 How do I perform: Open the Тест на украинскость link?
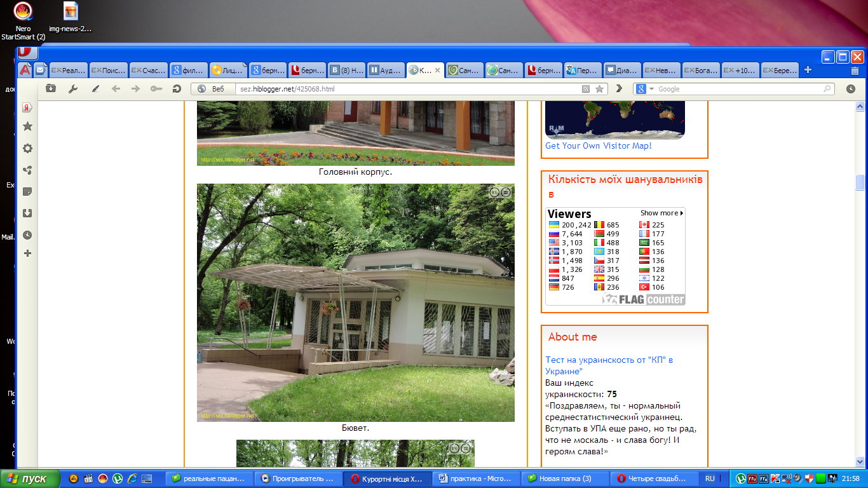(x=609, y=365)
